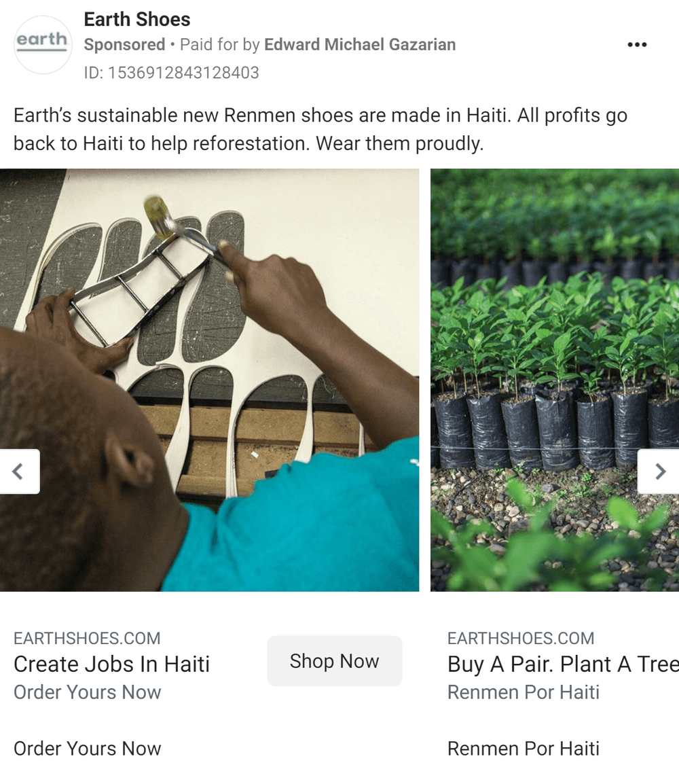
Task: Open the Earth Shoes page name
Action: click(136, 19)
